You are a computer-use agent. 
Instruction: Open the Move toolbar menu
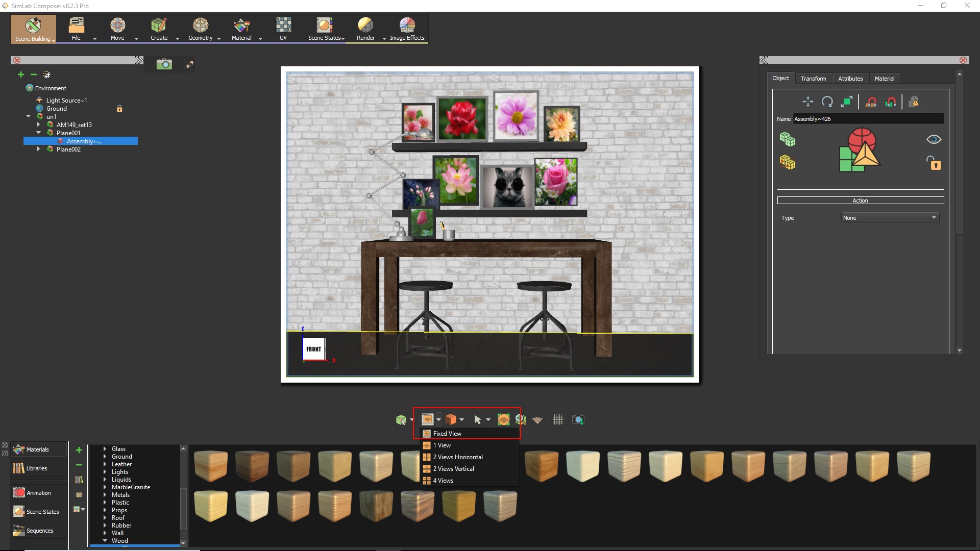pyautogui.click(x=117, y=29)
